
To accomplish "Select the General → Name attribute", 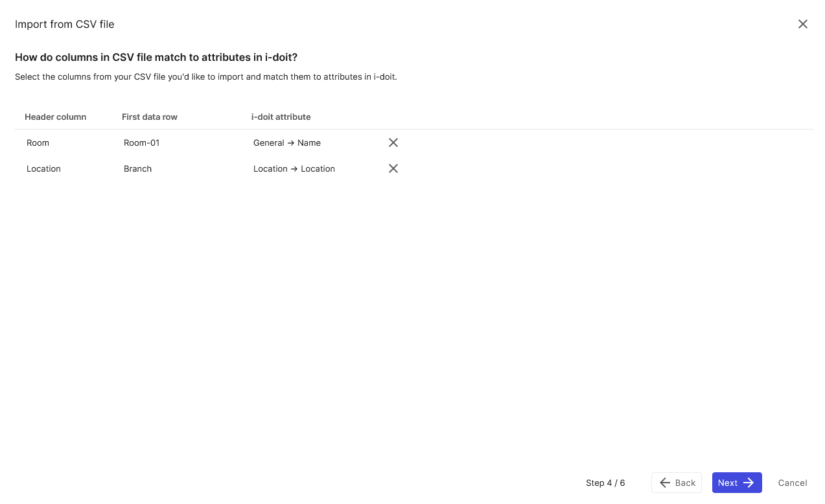I will (287, 143).
